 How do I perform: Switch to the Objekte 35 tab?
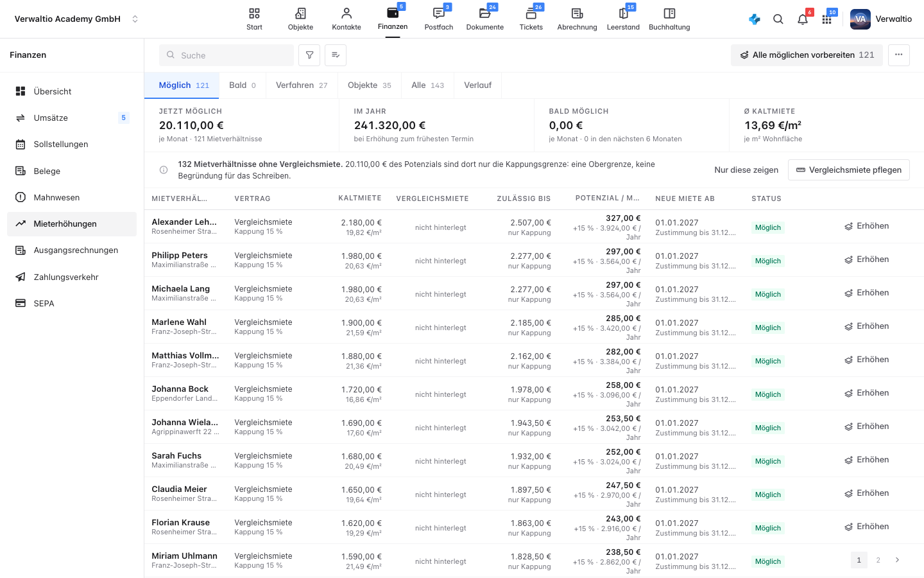(x=370, y=85)
